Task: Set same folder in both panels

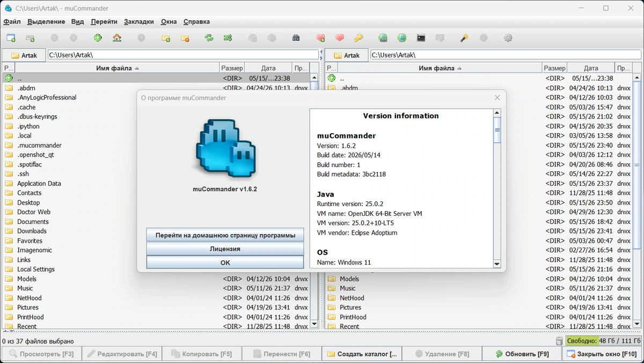Action: pos(228,38)
